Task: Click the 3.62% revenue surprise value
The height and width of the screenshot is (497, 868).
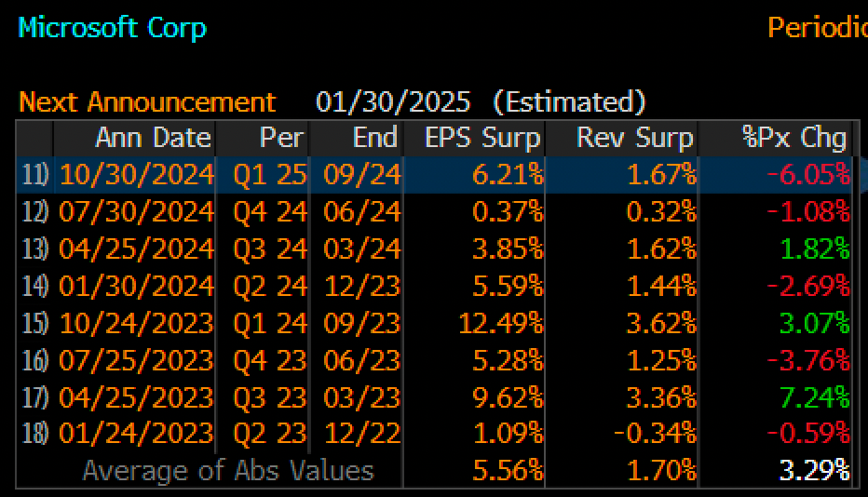Action: (x=661, y=323)
